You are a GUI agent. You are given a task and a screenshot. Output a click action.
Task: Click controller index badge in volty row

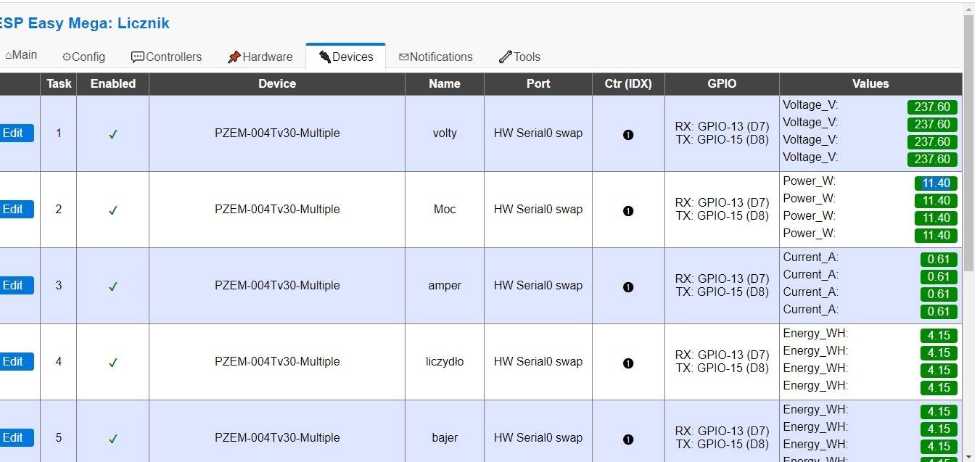[x=628, y=135]
